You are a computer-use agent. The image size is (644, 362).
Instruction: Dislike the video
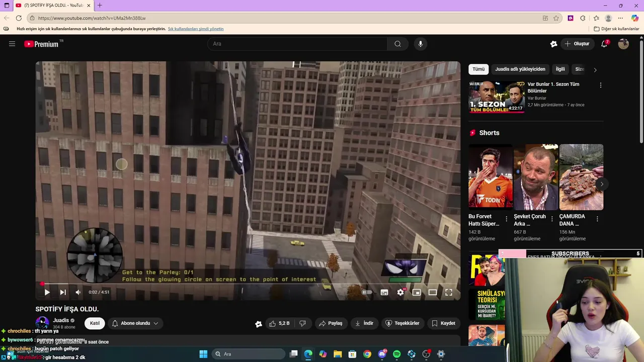point(303,323)
